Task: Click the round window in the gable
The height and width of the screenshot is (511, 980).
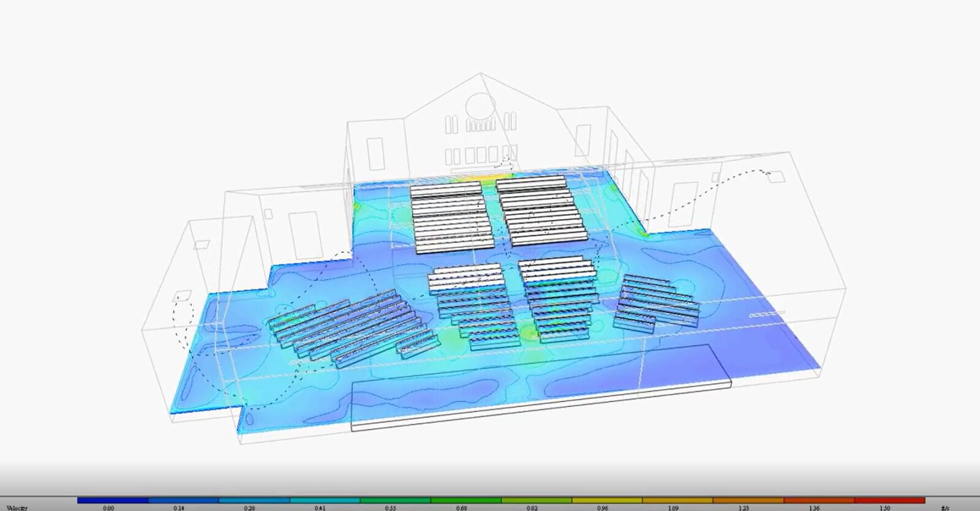Action: pyautogui.click(x=480, y=105)
